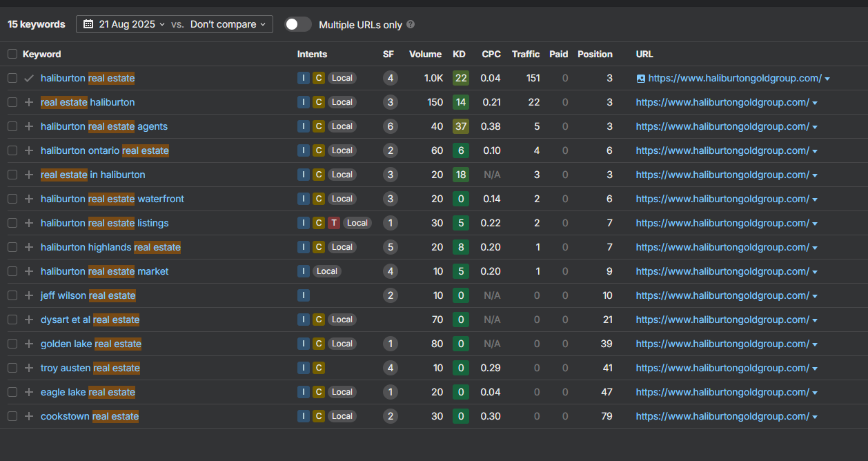Open the URL link in the haliburton highlands row
Viewport: 868px width, 461px height.
[x=722, y=247]
